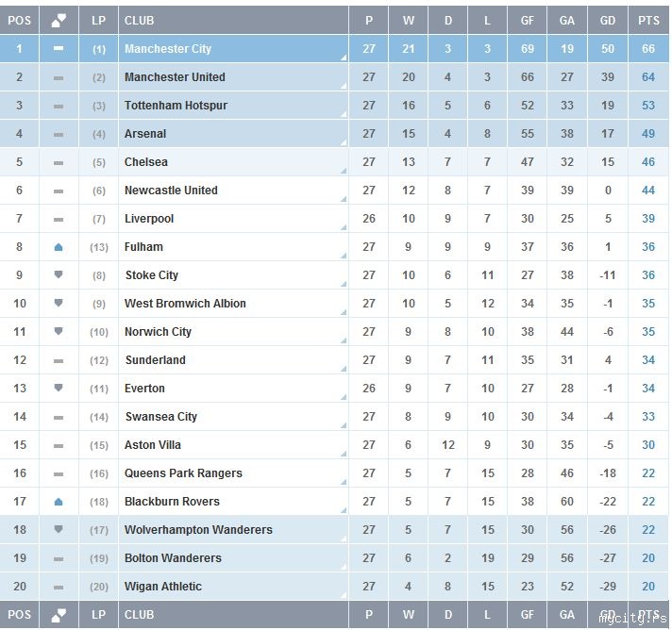Open the Manchester United club link

175,77
